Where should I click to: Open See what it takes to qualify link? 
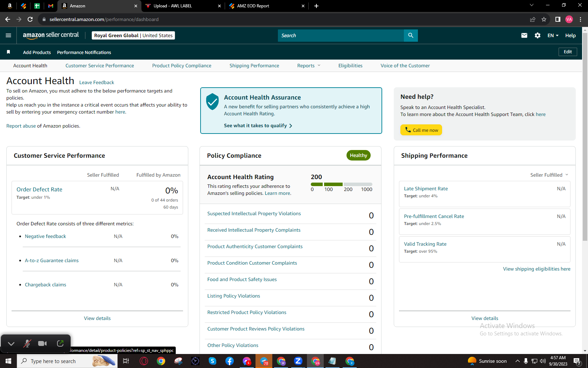pyautogui.click(x=258, y=125)
